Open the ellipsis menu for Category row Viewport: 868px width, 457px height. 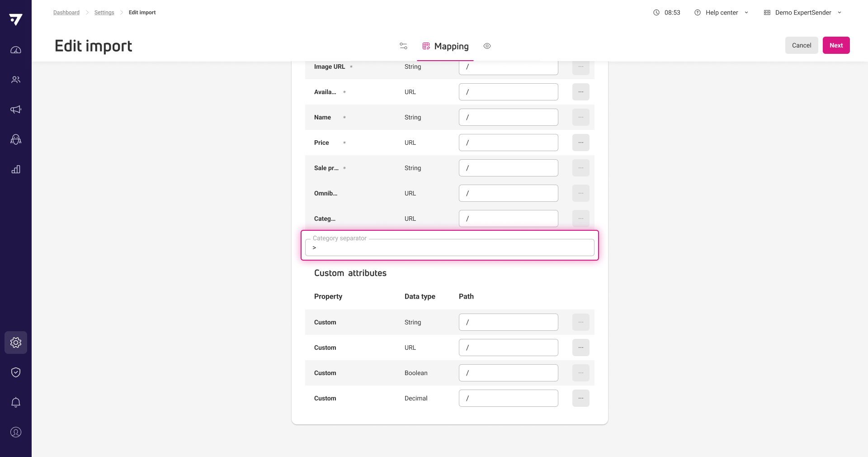coord(581,219)
